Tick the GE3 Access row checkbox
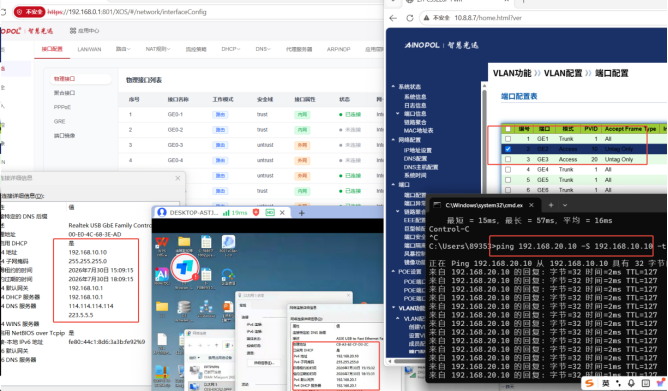The image size is (668, 391). (508, 159)
